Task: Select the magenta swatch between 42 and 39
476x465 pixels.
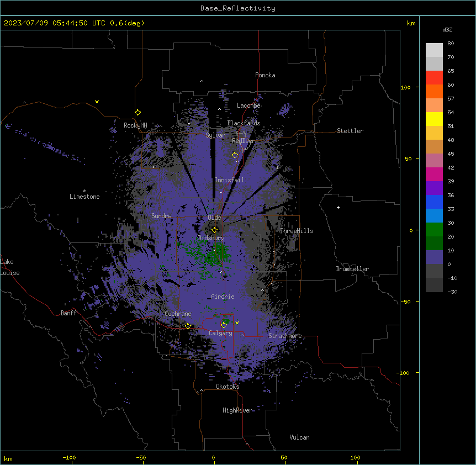Action: pos(434,174)
